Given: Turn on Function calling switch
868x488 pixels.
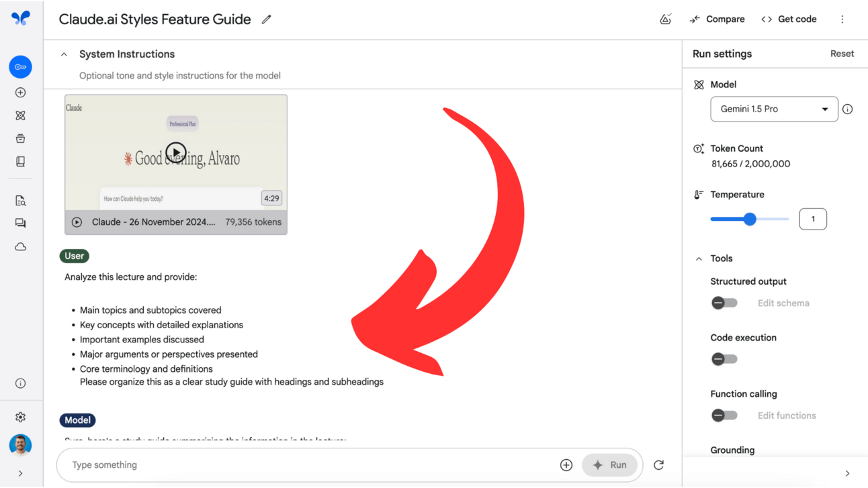Looking at the screenshot, I should coord(724,416).
